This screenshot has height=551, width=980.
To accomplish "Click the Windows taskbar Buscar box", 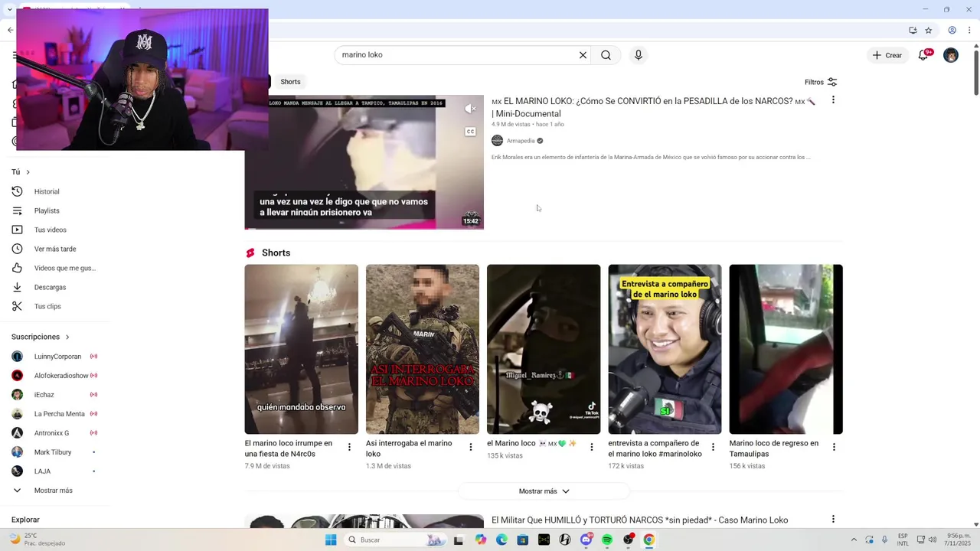I will pos(394,540).
